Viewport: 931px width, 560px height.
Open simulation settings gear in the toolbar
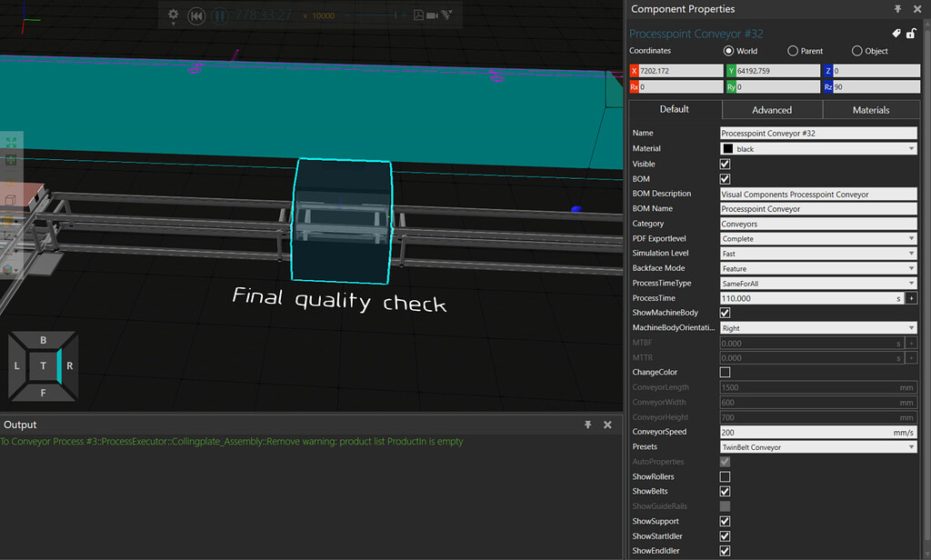[x=173, y=13]
